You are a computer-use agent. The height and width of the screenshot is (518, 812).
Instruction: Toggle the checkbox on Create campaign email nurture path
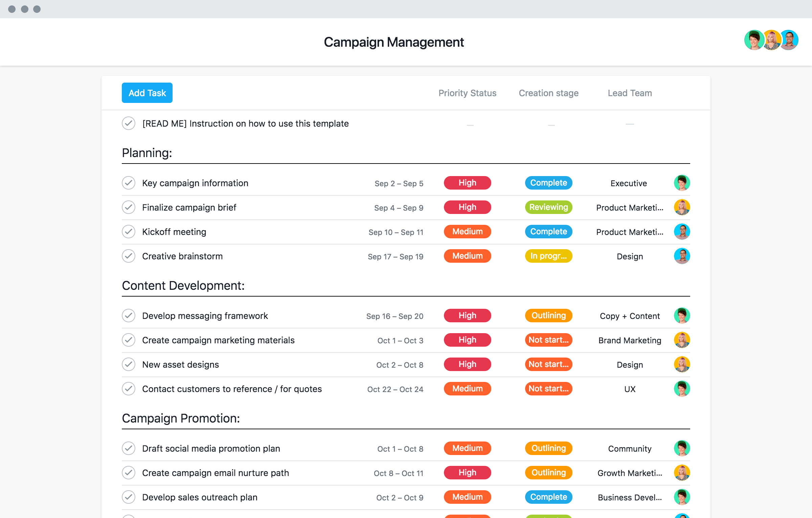[x=129, y=472]
